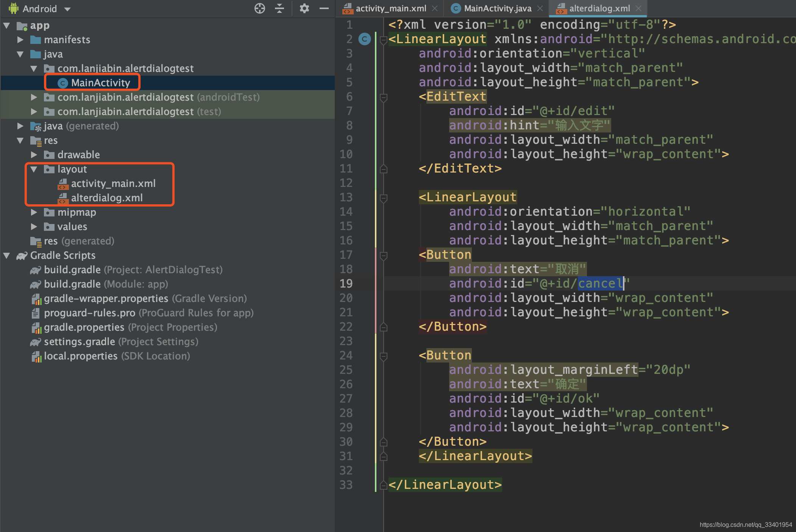
Task: Open gradle-wrapper.properties file
Action: point(138,299)
